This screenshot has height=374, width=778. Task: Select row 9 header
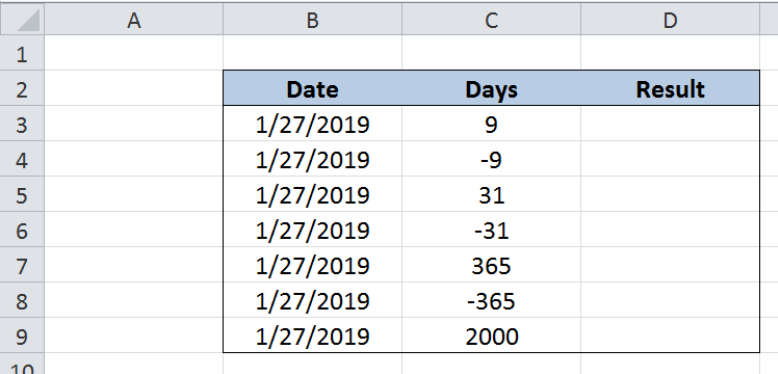[x=22, y=335]
